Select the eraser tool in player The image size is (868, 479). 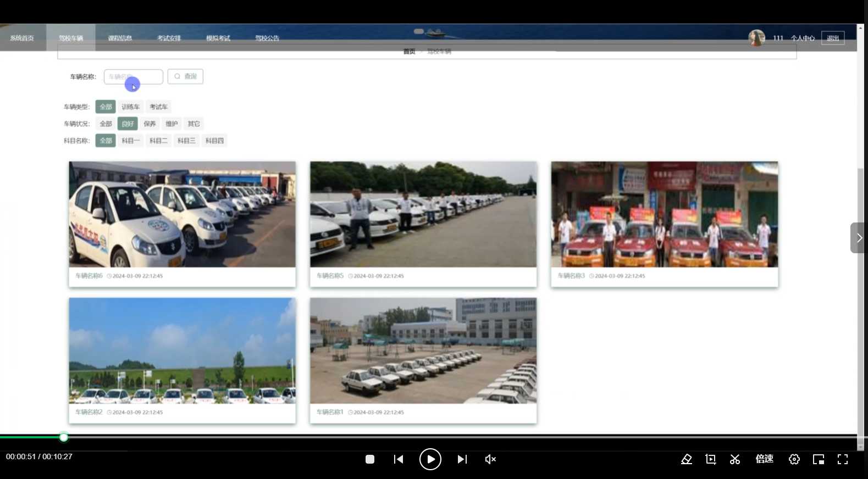687,459
